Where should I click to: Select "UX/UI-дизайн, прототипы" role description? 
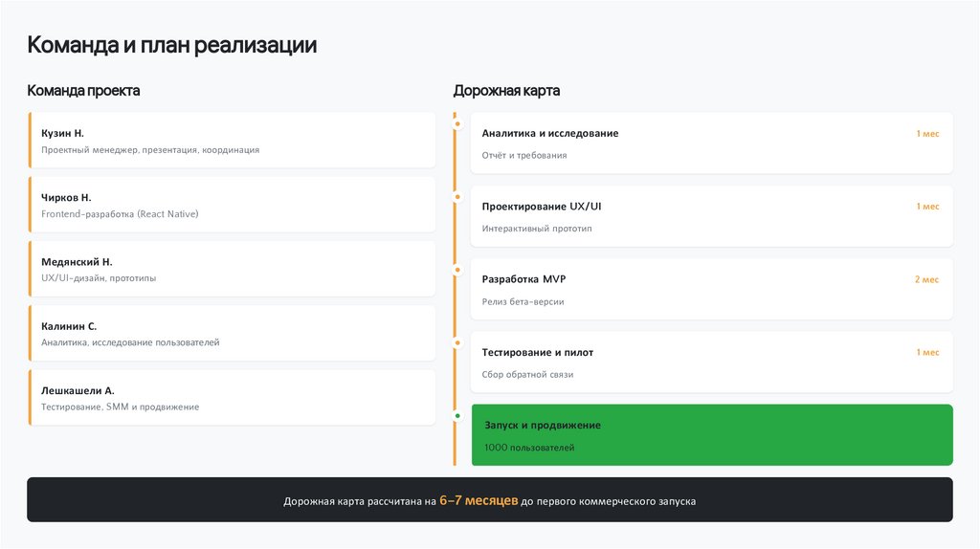click(x=99, y=278)
